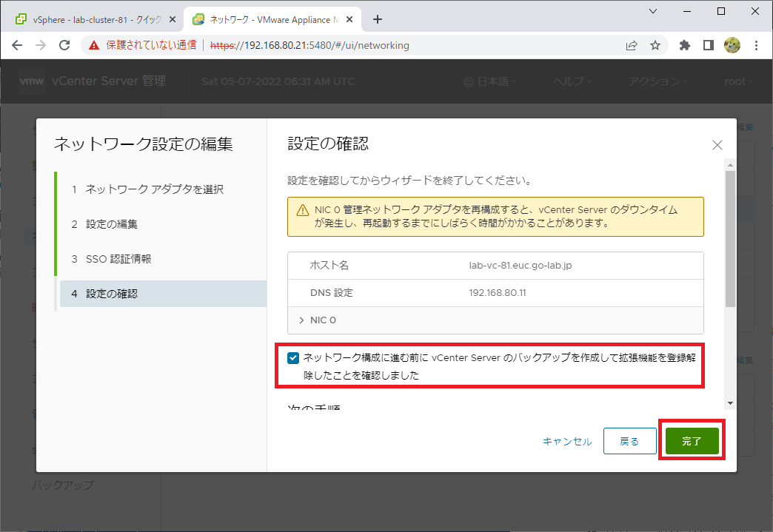
Task: Open the アクション dropdown menu
Action: (x=658, y=81)
